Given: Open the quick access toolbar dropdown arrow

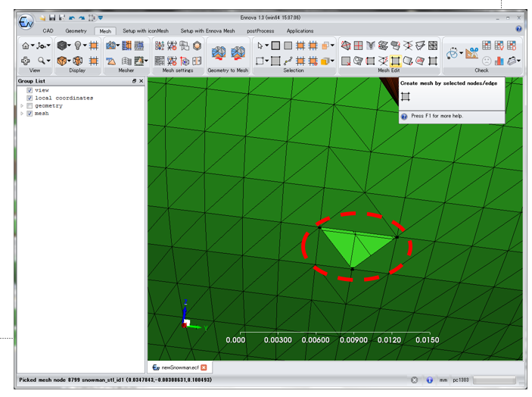Looking at the screenshot, I should 101,18.
